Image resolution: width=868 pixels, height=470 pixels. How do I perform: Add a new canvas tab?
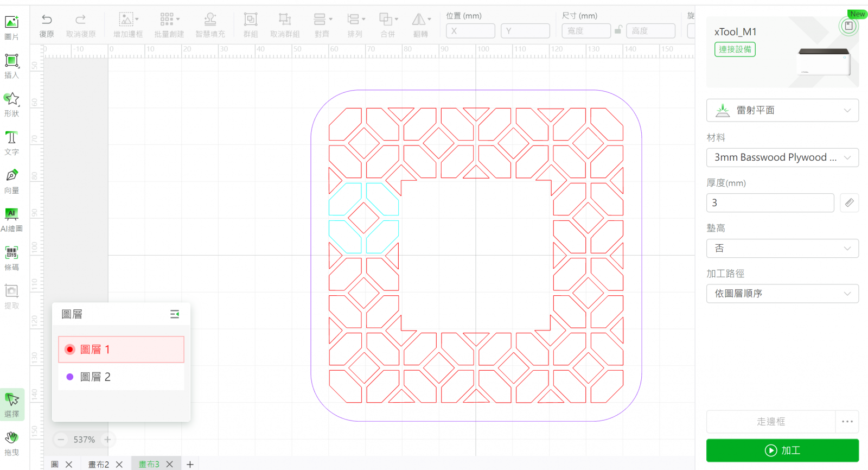(x=190, y=464)
